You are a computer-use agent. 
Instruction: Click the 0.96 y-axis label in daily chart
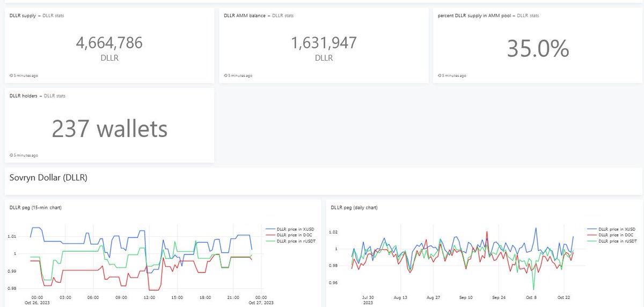tap(334, 282)
